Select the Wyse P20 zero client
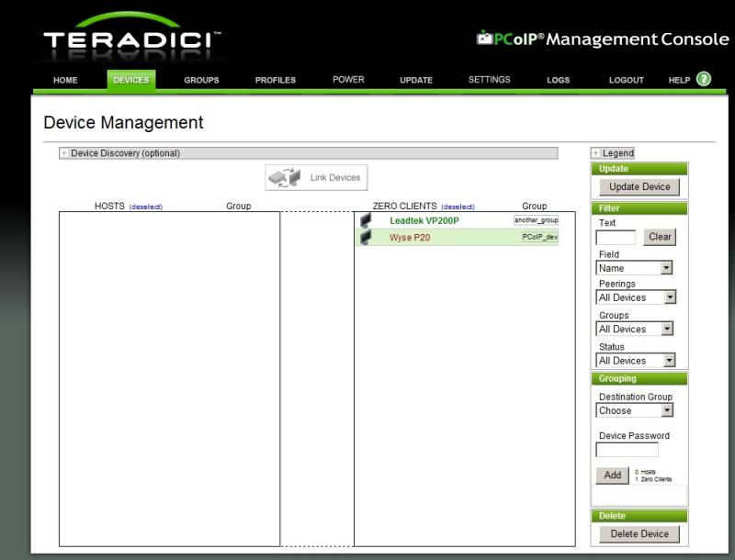Viewport: 735px width, 560px height. pyautogui.click(x=410, y=238)
